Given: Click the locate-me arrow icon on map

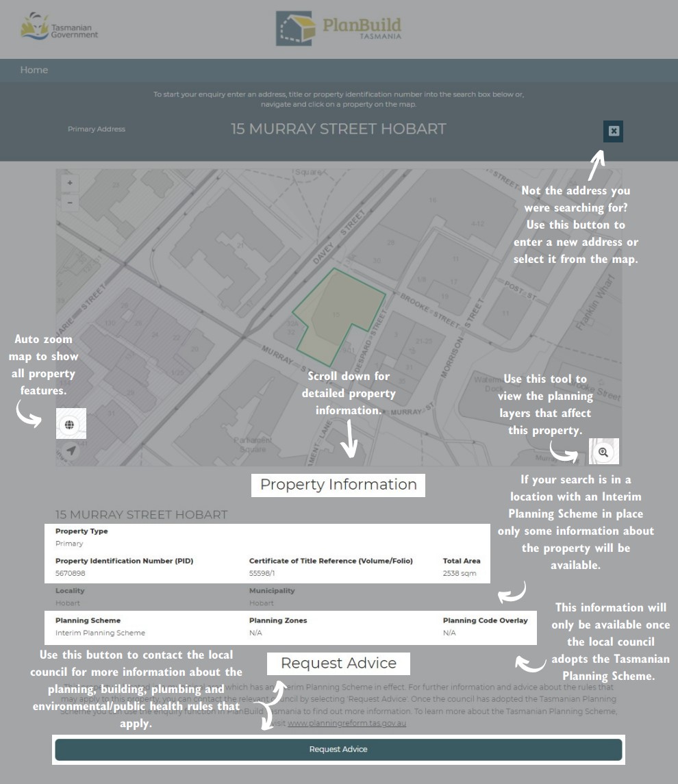Looking at the screenshot, I should coord(71,451).
